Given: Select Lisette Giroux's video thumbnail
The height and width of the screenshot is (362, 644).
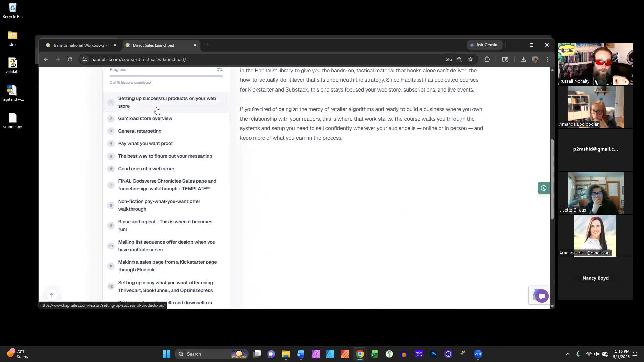Looking at the screenshot, I should point(595,193).
